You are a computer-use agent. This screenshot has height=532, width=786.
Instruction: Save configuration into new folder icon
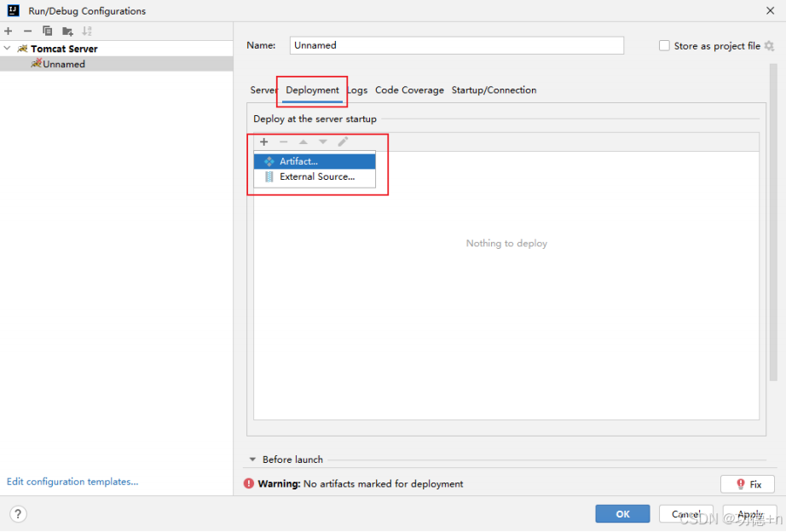coord(67,31)
